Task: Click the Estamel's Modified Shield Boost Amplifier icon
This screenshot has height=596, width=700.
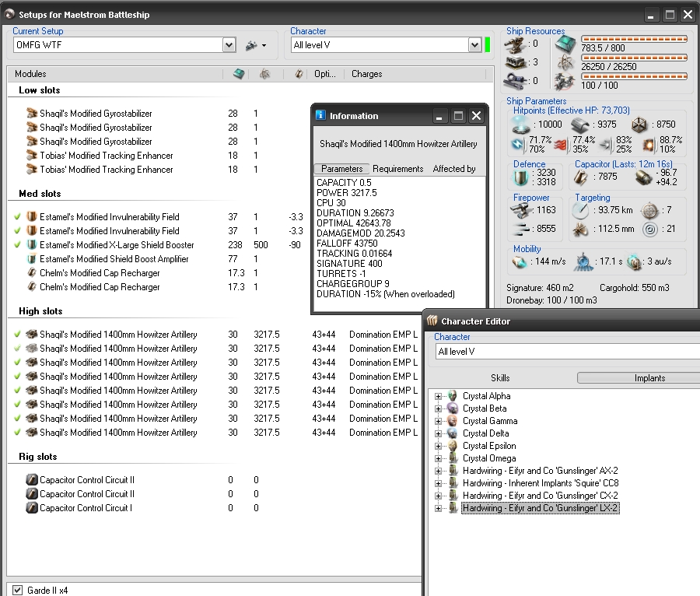Action: pyautogui.click(x=32, y=259)
